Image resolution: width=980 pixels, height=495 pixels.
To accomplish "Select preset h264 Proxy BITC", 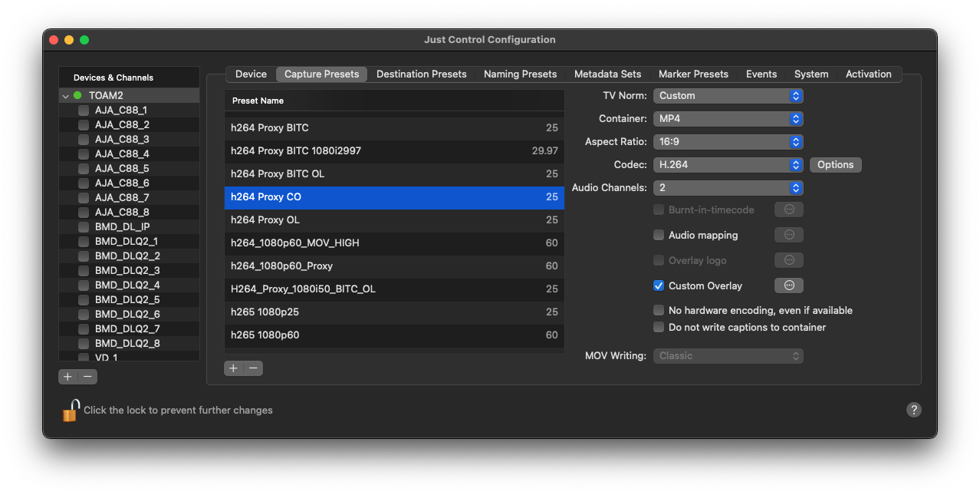I will [394, 128].
